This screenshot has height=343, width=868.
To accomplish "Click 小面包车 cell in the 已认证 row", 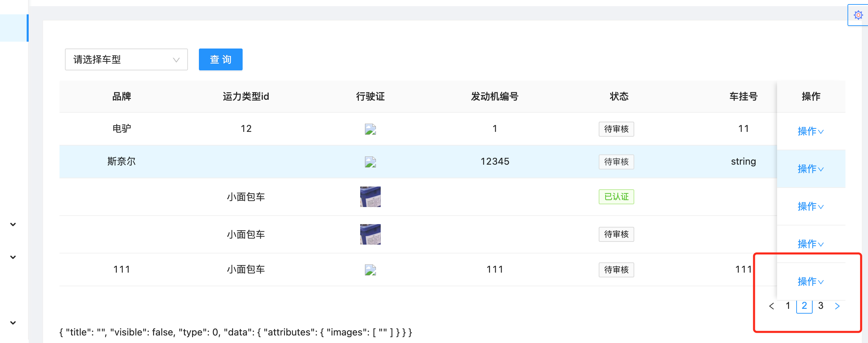I will point(246,197).
